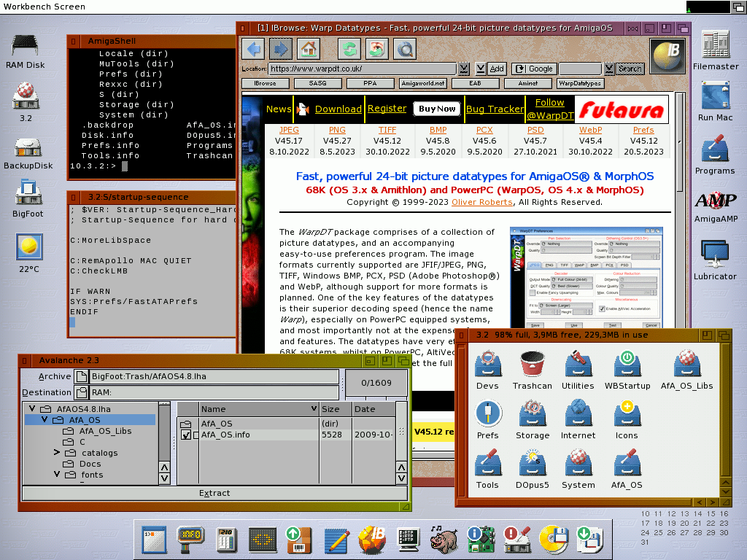Click the Add bookmark button
The image size is (747, 560).
point(497,69)
